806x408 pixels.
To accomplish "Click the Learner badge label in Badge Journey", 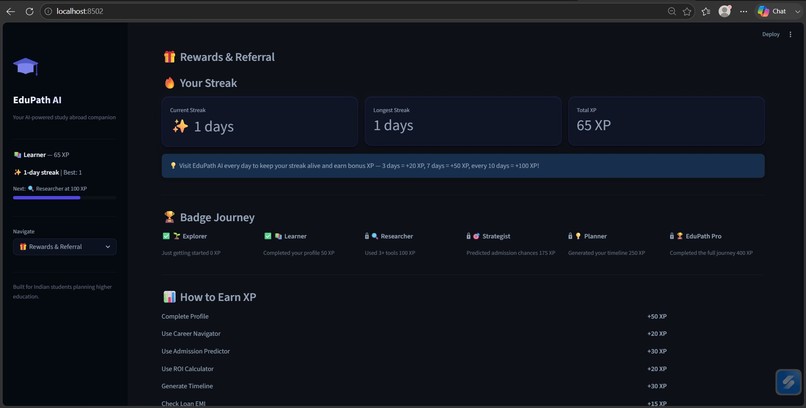I will 295,236.
